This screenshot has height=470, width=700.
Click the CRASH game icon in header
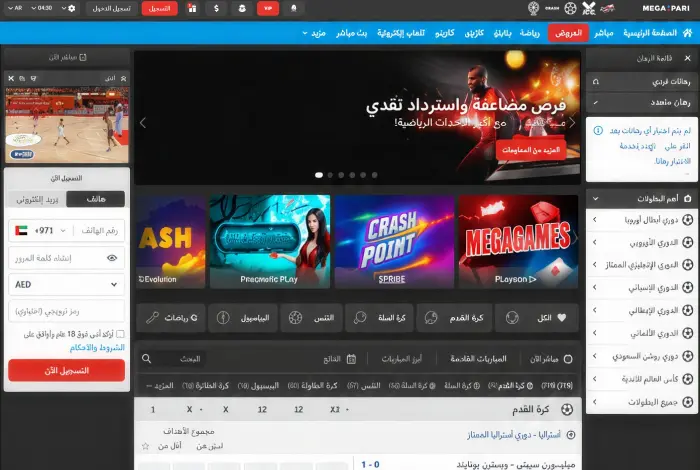pyautogui.click(x=552, y=8)
